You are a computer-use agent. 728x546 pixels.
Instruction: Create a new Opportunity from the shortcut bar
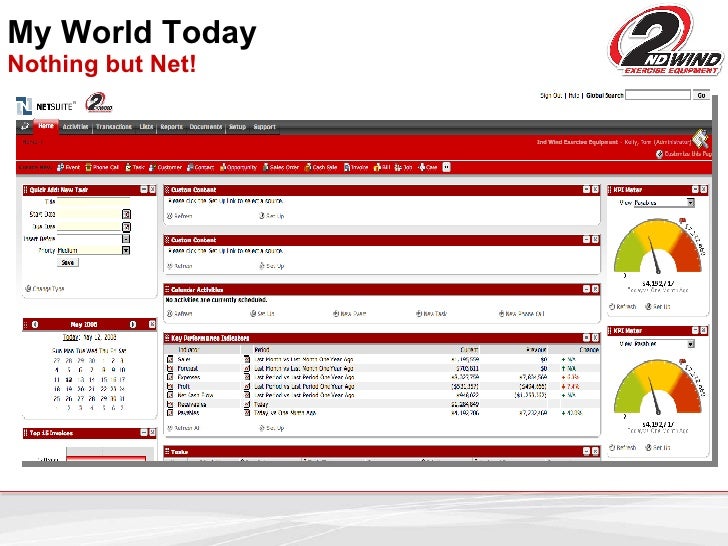coord(238,167)
